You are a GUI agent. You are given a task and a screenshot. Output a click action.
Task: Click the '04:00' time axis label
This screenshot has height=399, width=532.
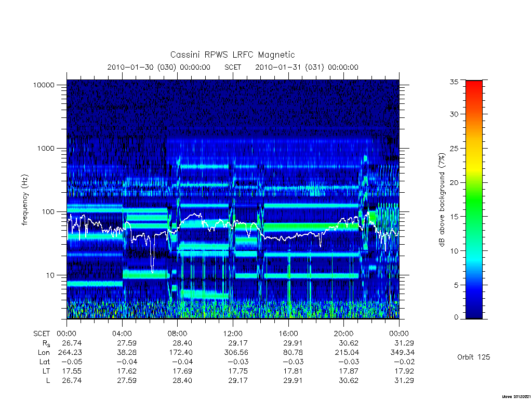tap(122, 334)
